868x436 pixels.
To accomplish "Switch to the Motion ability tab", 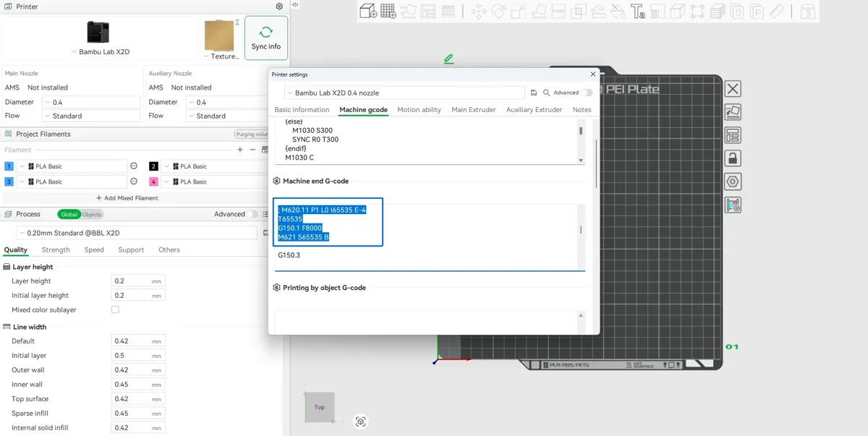I will pyautogui.click(x=420, y=110).
